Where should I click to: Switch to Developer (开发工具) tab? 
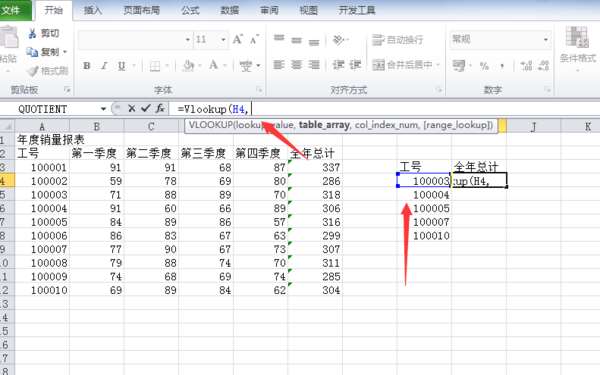point(357,10)
